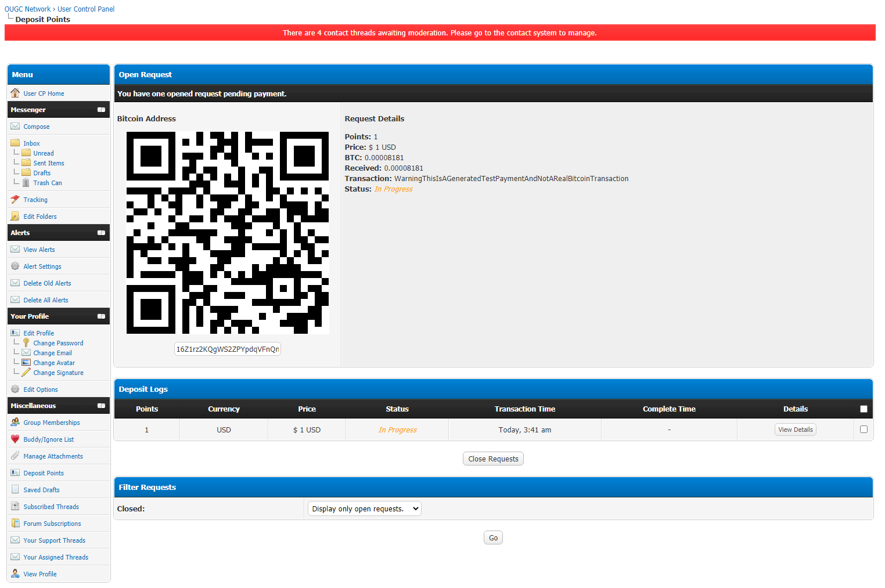Click the View Alerts envelope icon
Image resolution: width=885 pixels, height=588 pixels.
point(15,249)
